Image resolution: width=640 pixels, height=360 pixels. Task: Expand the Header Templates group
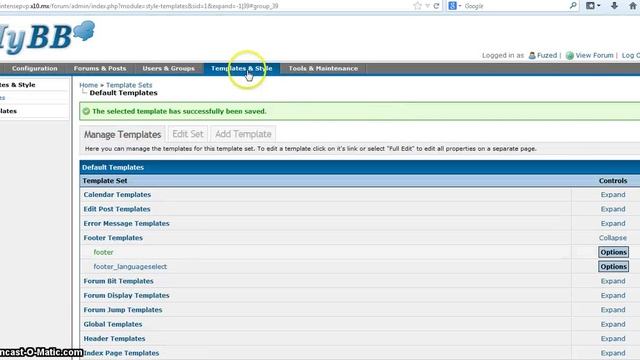coord(613,339)
